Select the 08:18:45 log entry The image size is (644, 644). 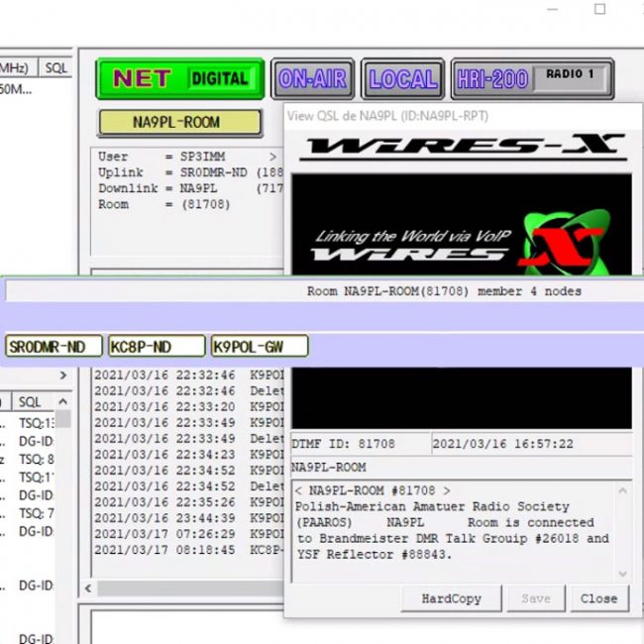pyautogui.click(x=186, y=550)
